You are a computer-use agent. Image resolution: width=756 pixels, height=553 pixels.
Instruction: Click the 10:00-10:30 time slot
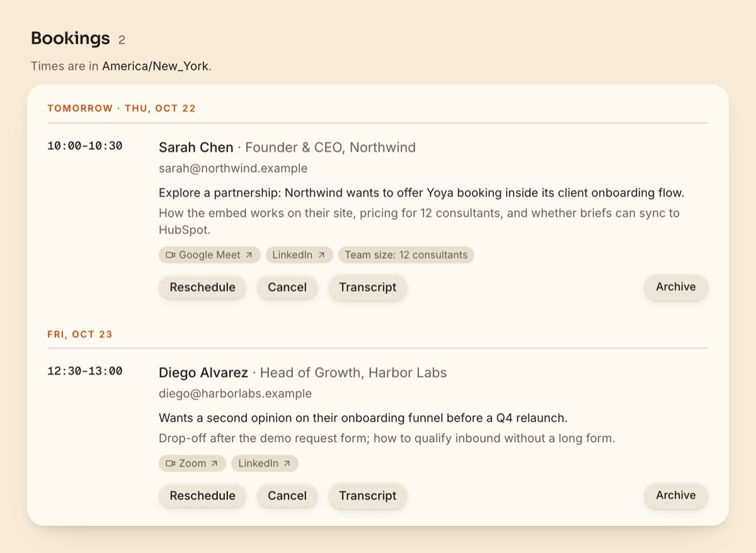coord(85,146)
